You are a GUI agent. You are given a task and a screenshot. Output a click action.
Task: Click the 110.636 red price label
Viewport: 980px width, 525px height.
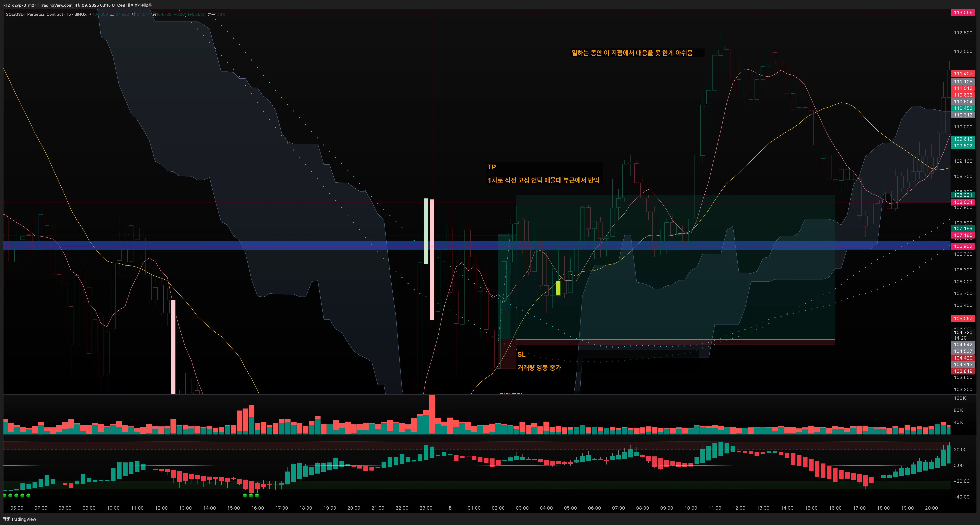(963, 95)
